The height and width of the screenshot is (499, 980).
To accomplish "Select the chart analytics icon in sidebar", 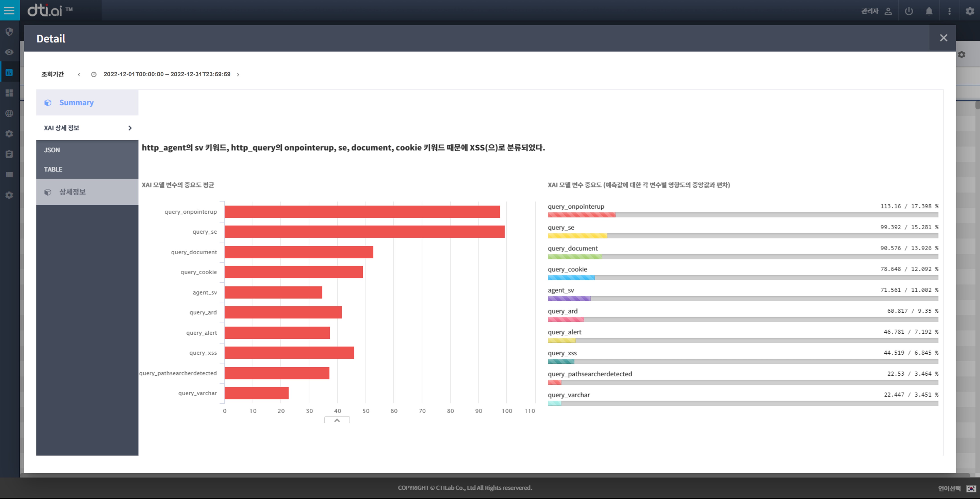I will tap(10, 72).
